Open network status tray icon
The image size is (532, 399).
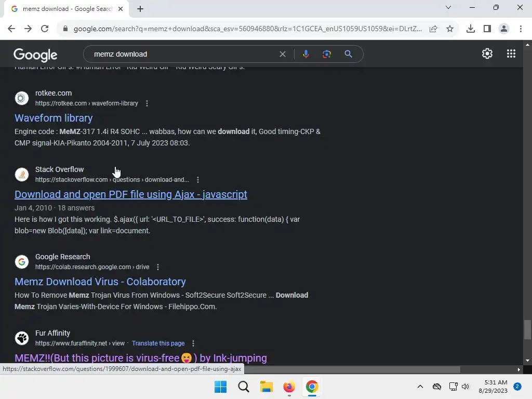[453, 387]
